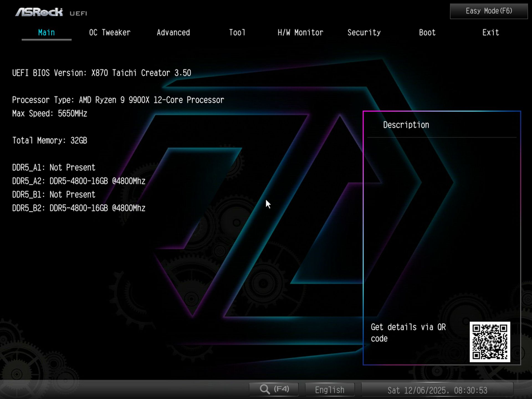The height and width of the screenshot is (399, 532).
Task: Open the Advanced settings tab
Action: click(173, 32)
